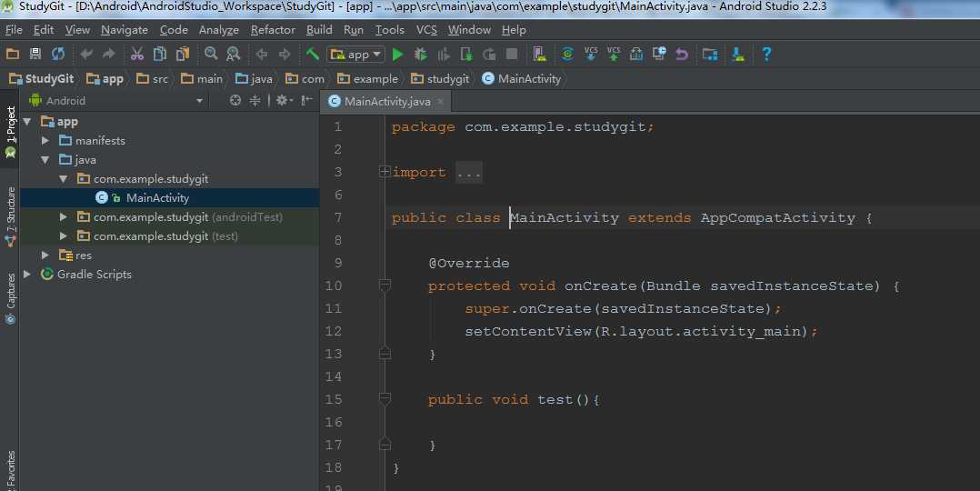
Task: Collapse the app module node
Action: click(x=27, y=121)
